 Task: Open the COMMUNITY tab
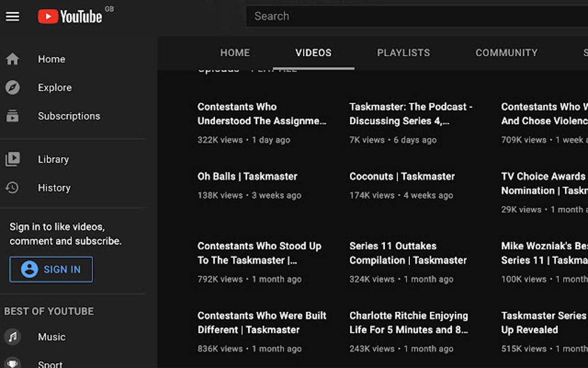(x=506, y=52)
